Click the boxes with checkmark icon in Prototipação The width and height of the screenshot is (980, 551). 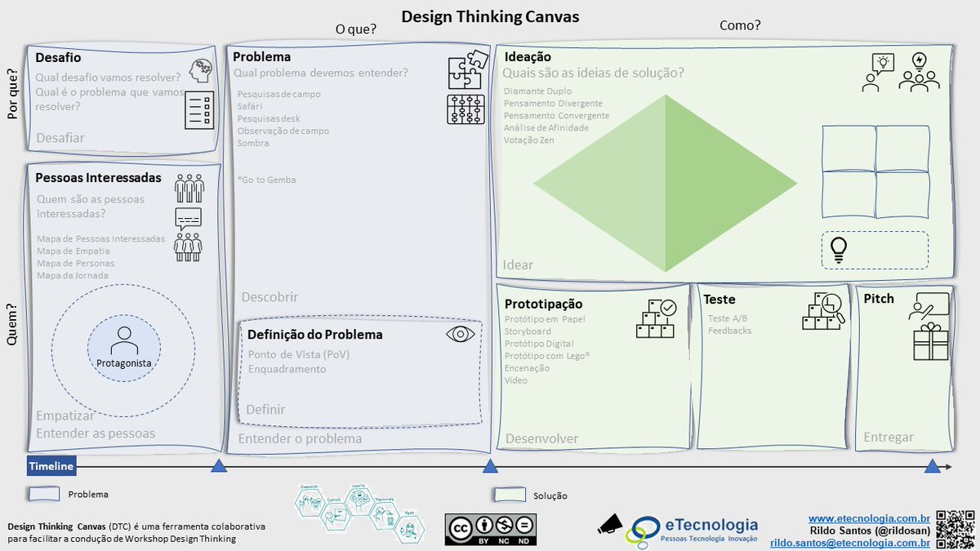point(656,318)
